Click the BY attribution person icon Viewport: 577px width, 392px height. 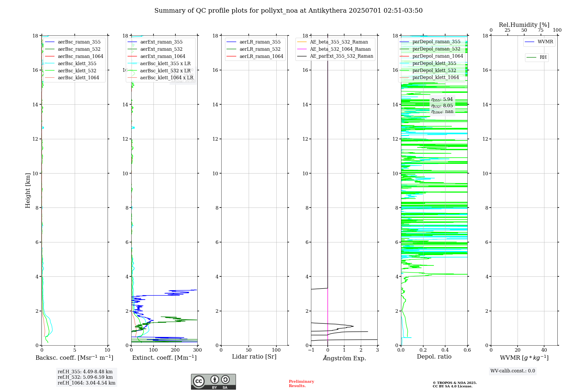click(x=215, y=379)
